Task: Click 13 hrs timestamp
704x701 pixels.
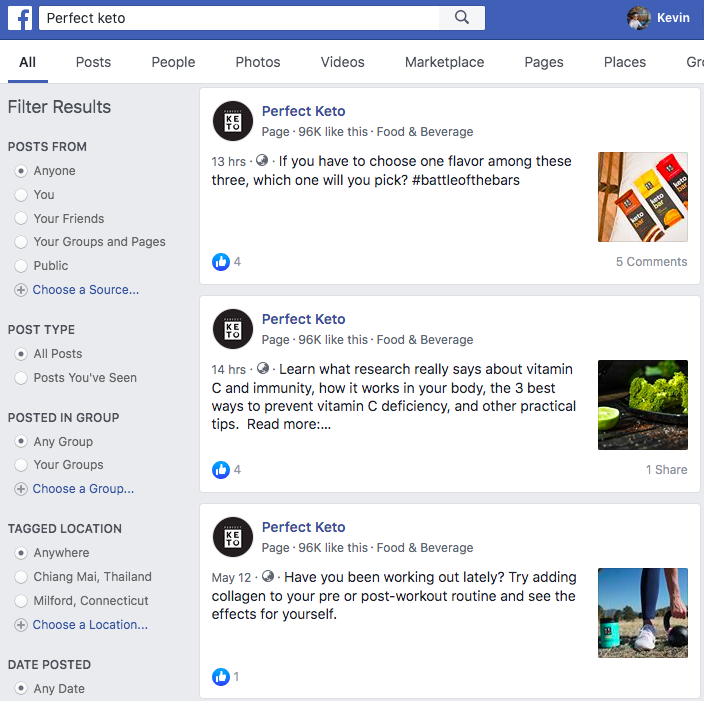Action: 229,162
